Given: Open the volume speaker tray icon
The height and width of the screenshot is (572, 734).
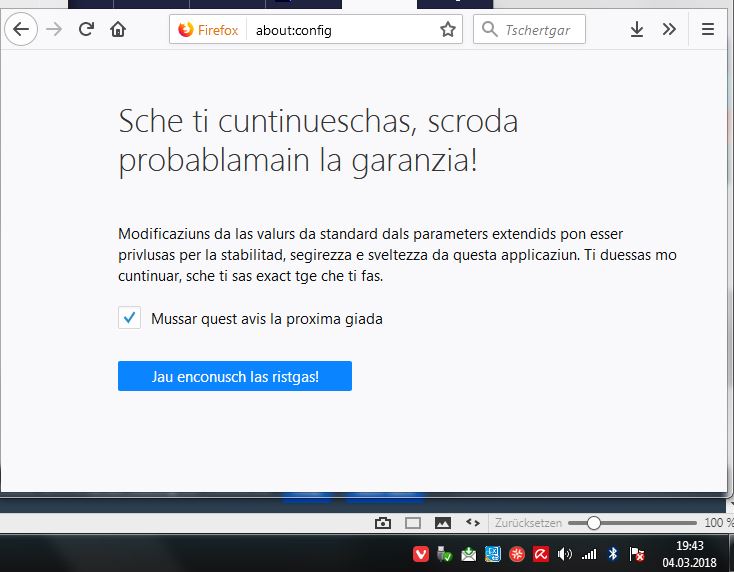Looking at the screenshot, I should tap(565, 555).
